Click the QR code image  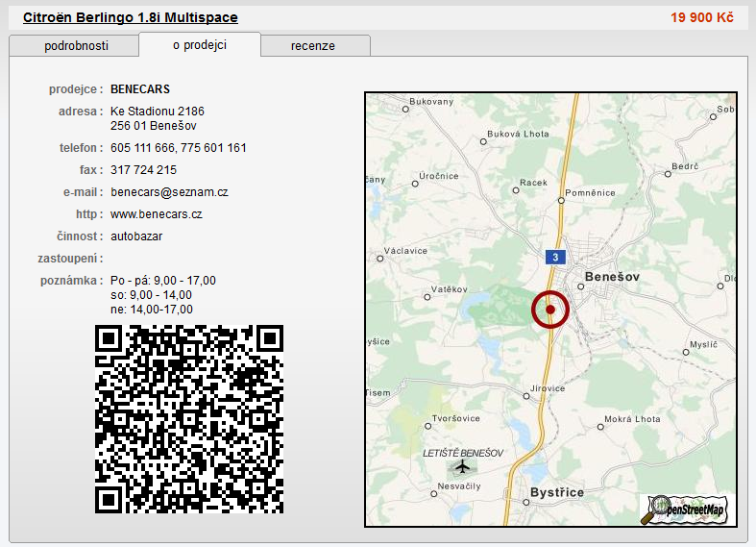[189, 419]
